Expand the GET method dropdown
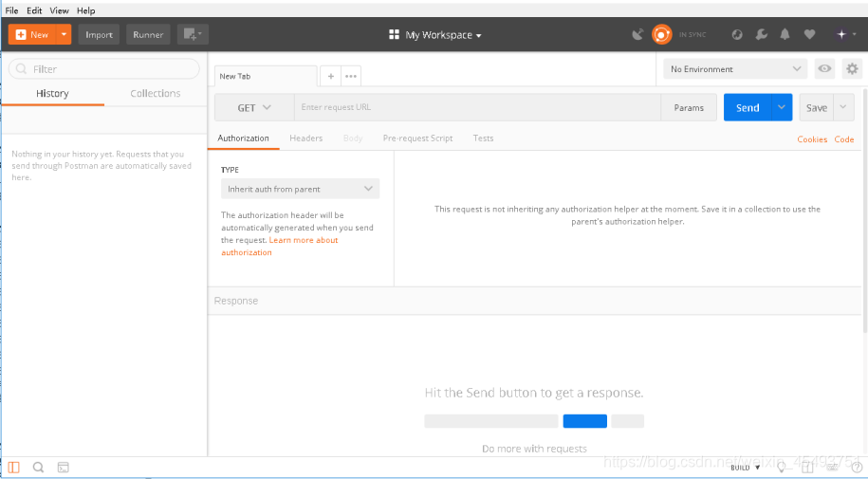 [x=254, y=107]
